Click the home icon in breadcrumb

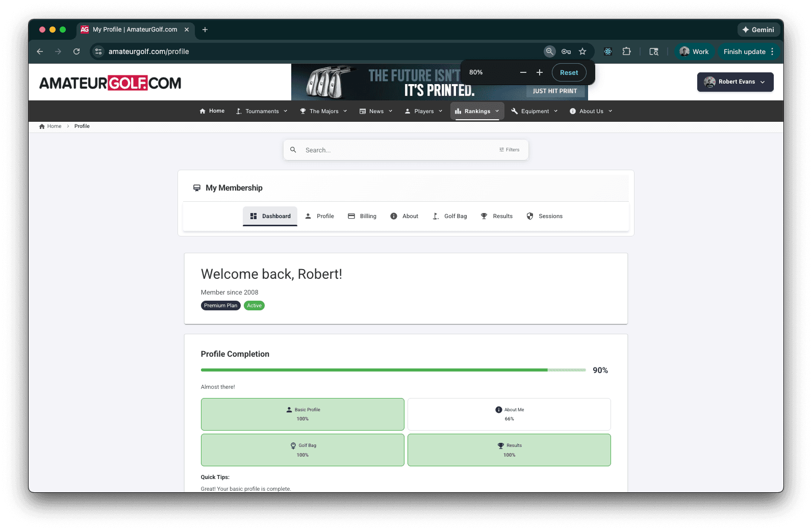[42, 126]
